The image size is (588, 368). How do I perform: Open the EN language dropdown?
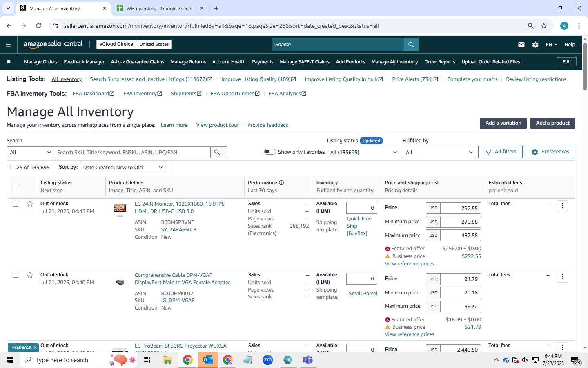pos(551,45)
